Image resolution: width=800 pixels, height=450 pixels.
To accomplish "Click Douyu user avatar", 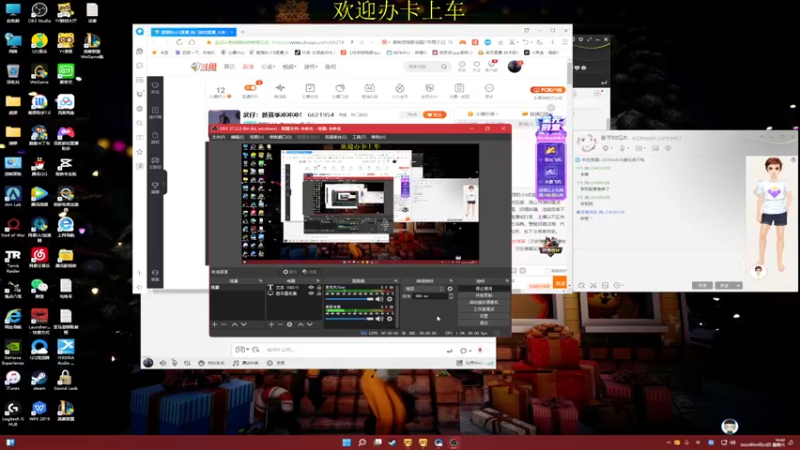I will click(515, 66).
